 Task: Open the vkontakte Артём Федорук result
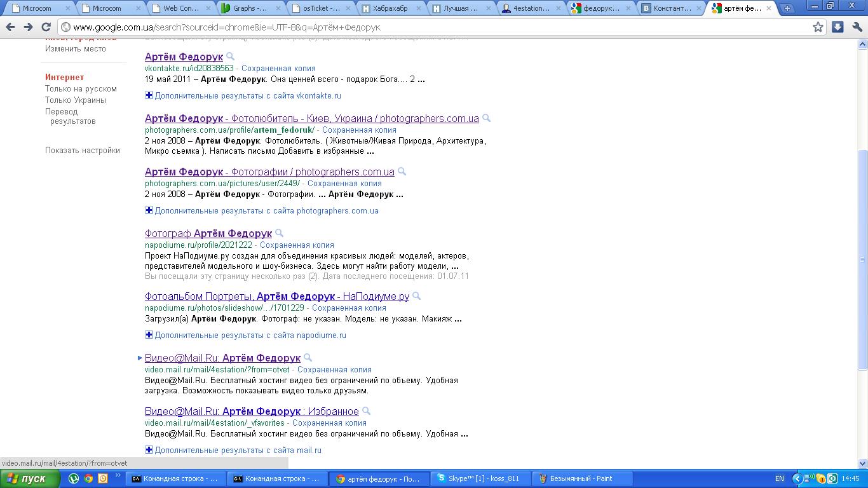click(x=184, y=57)
